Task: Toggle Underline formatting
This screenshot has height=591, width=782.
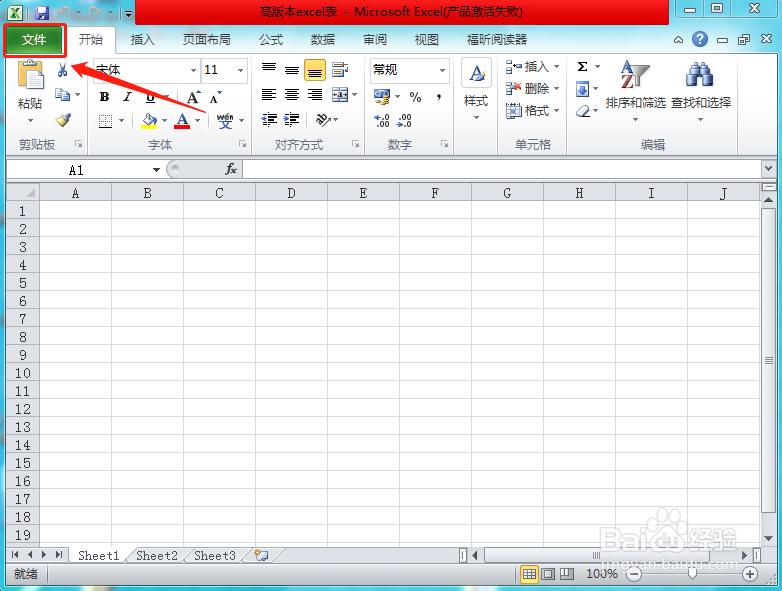Action: [x=150, y=97]
